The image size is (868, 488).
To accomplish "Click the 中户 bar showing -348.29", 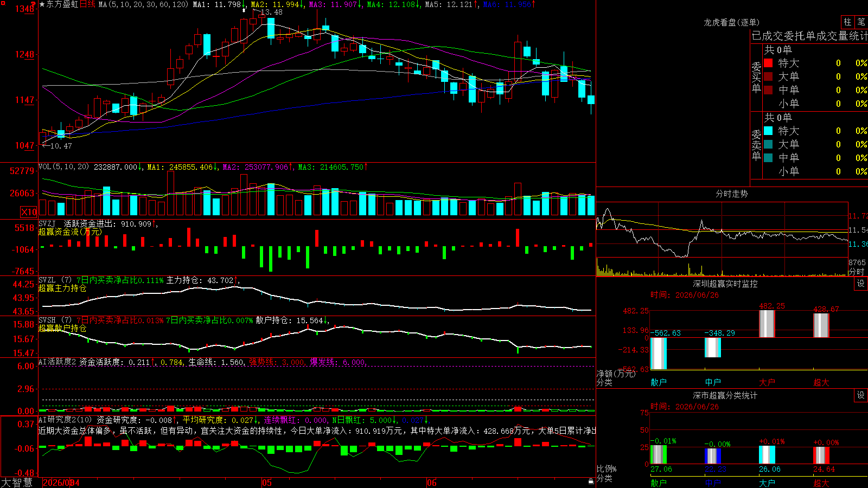I will click(x=712, y=348).
